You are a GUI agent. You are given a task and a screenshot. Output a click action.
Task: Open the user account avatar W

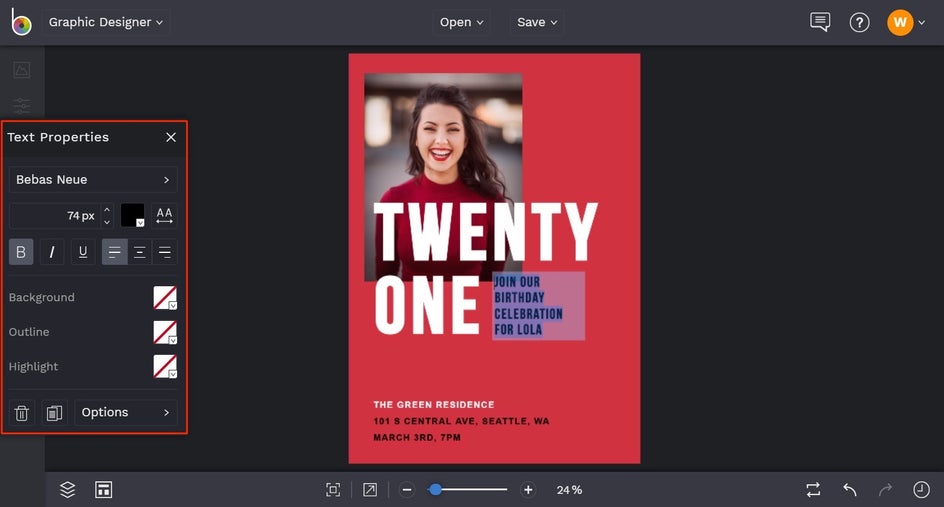[900, 22]
